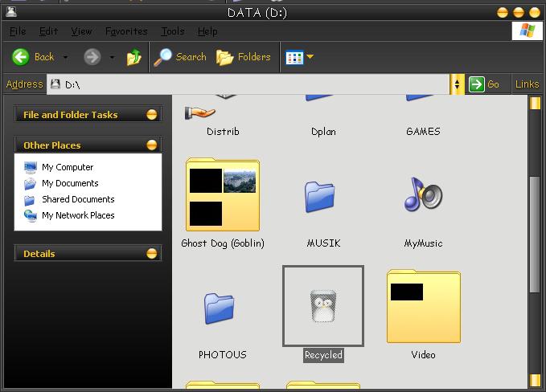Image resolution: width=546 pixels, height=392 pixels.
Task: Click the scrollbar down arrow
Action: click(535, 380)
